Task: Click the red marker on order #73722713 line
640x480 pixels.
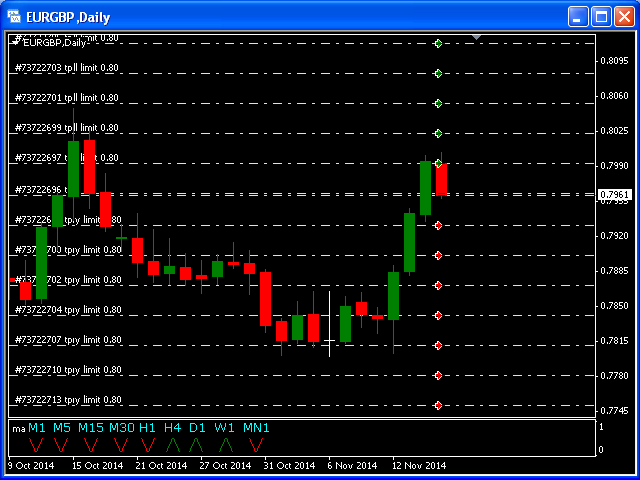Action: [x=438, y=405]
